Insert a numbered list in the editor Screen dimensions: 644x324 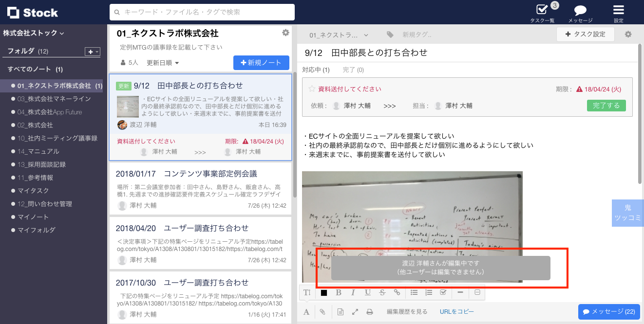pyautogui.click(x=429, y=292)
